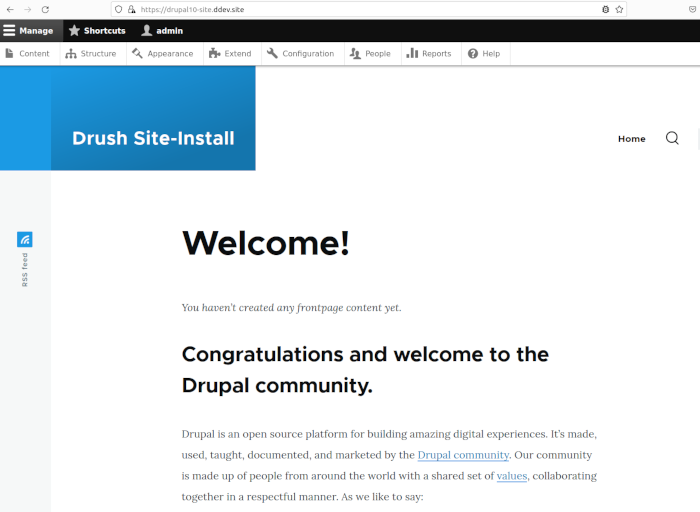Click the Drush Site-Install site title

pyautogui.click(x=153, y=138)
